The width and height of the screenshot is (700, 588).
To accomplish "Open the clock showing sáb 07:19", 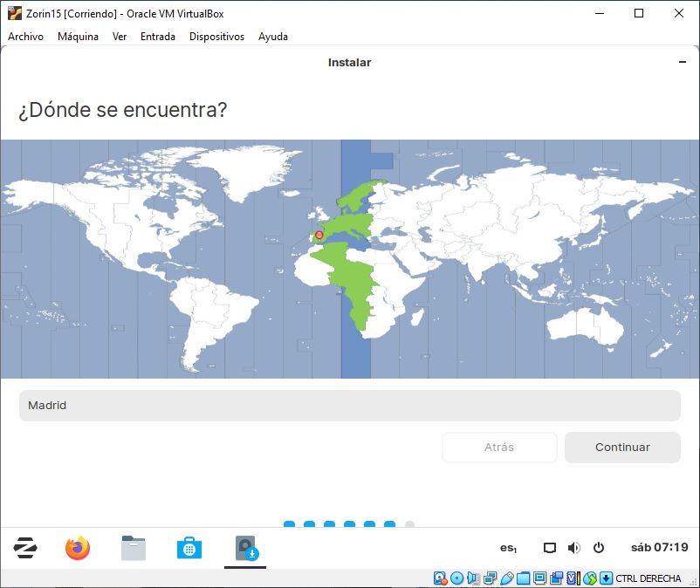I will point(659,548).
